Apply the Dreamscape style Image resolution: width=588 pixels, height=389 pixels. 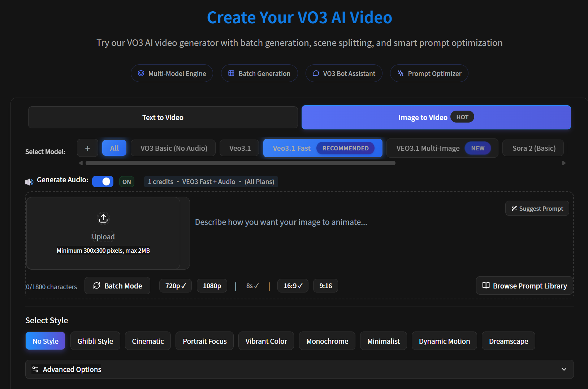point(508,341)
